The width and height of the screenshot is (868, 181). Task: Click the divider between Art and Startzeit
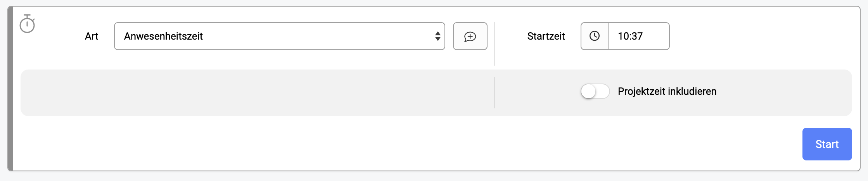(495, 44)
